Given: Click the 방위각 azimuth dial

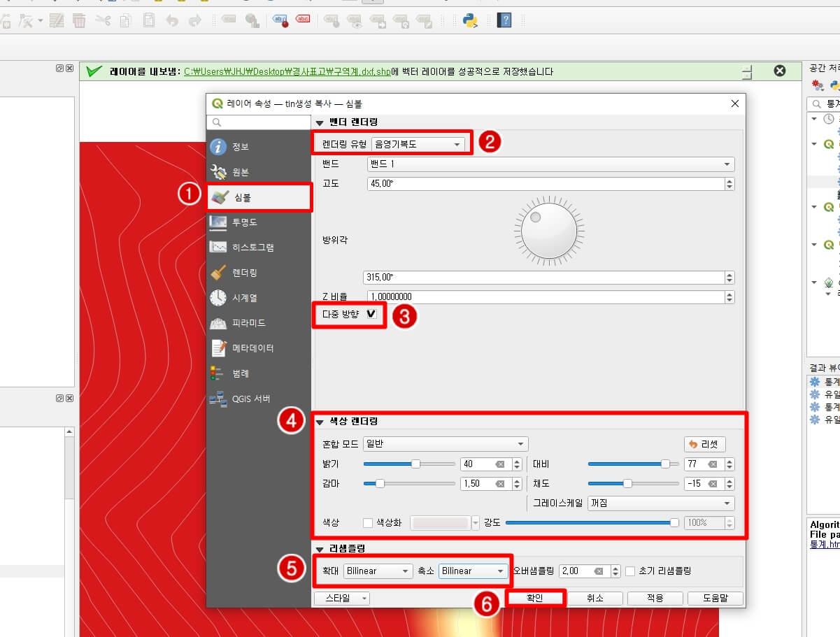Looking at the screenshot, I should coord(549,231).
